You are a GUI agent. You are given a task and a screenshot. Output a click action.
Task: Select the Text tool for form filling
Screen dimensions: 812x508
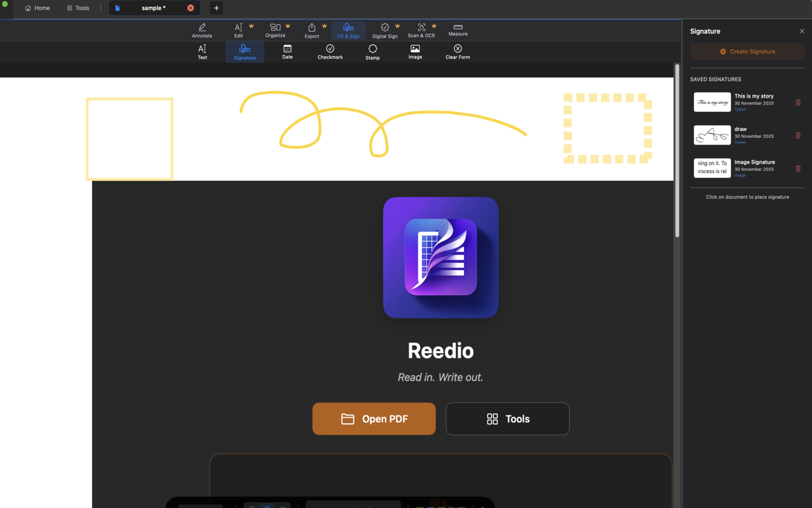point(202,52)
